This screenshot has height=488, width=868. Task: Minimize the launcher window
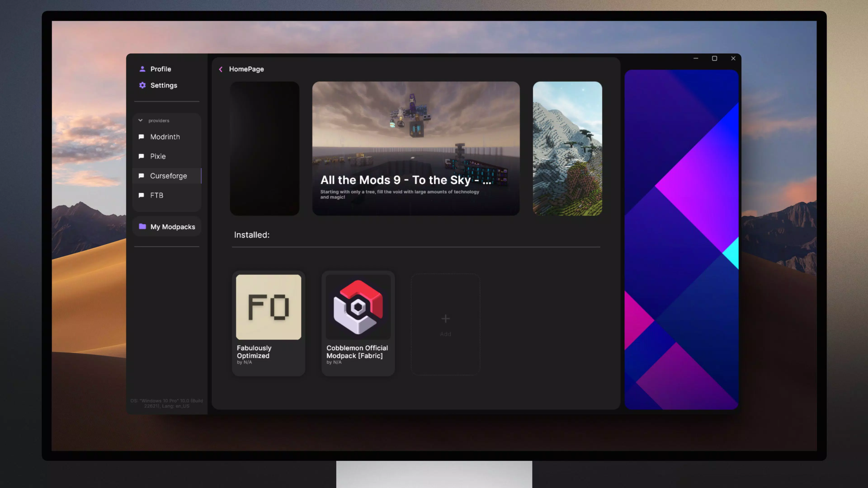click(696, 58)
